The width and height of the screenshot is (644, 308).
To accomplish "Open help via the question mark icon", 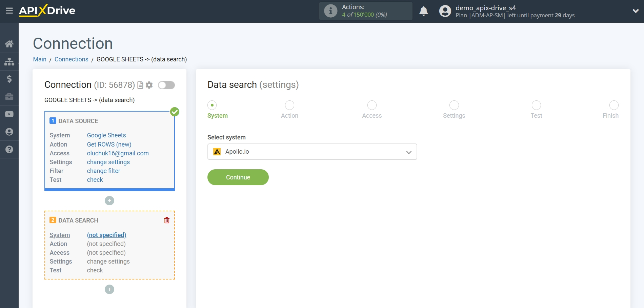I will (9, 149).
